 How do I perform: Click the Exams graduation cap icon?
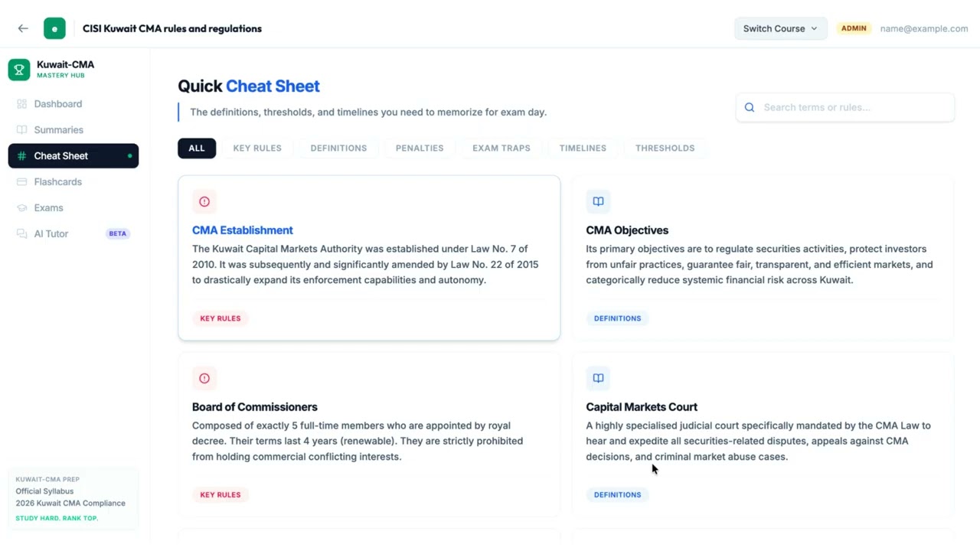pyautogui.click(x=21, y=208)
